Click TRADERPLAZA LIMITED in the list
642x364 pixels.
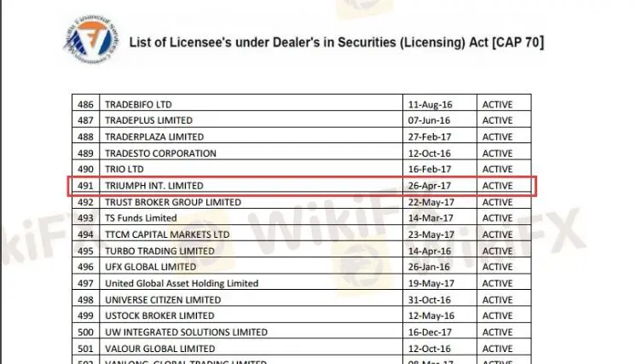154,136
